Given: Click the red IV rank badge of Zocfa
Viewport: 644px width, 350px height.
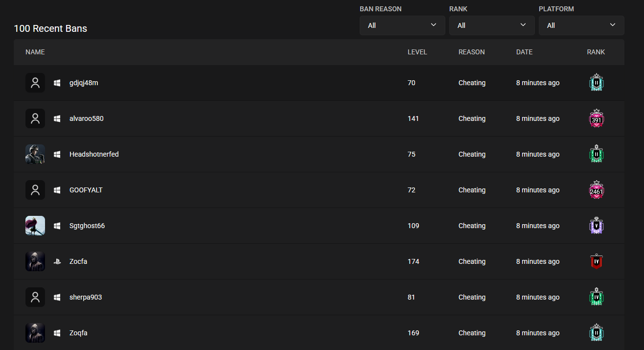Looking at the screenshot, I should [x=597, y=261].
